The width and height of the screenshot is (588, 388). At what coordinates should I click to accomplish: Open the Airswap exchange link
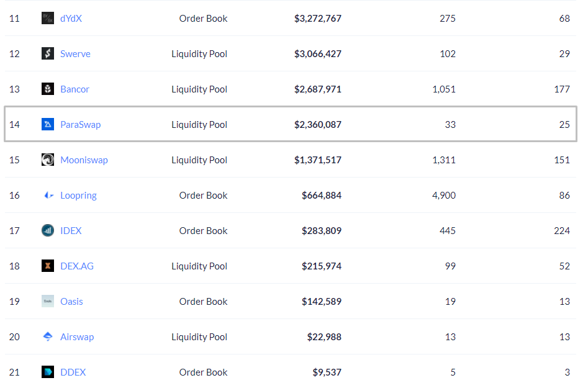(77, 337)
